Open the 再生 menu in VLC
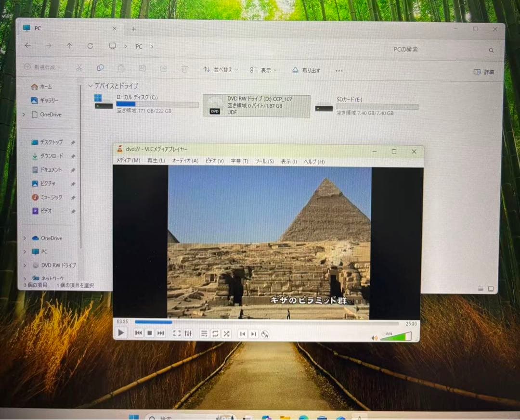Viewport: 520px width, 420px height. [x=155, y=161]
